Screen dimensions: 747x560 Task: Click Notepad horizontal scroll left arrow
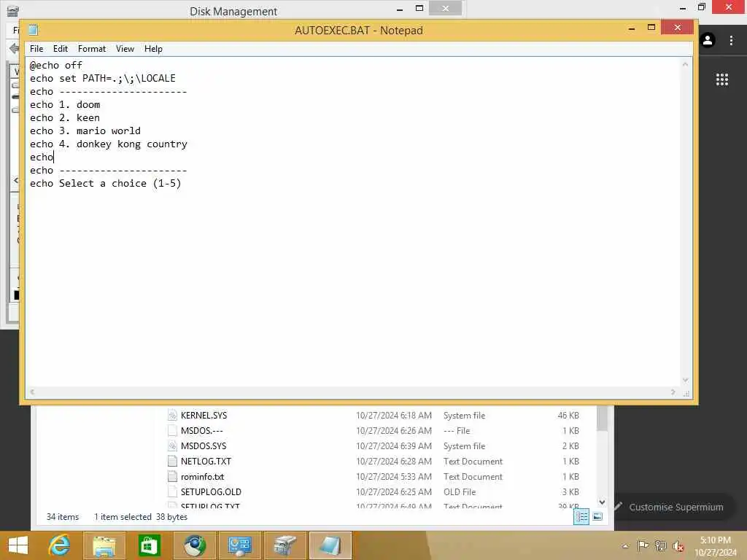[x=32, y=392]
